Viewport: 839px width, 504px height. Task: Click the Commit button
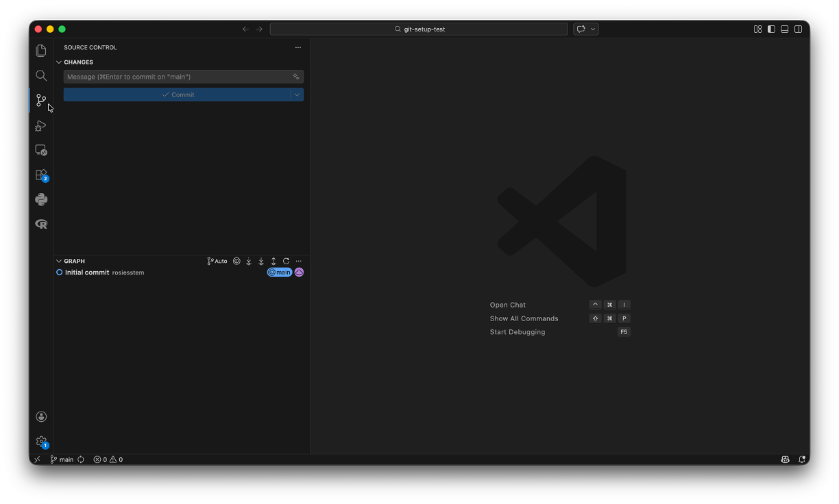pos(178,94)
